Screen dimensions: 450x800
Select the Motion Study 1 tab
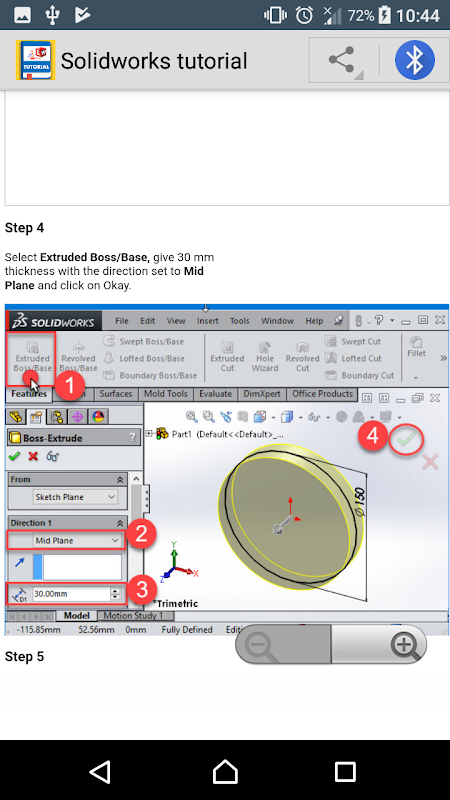point(133,616)
